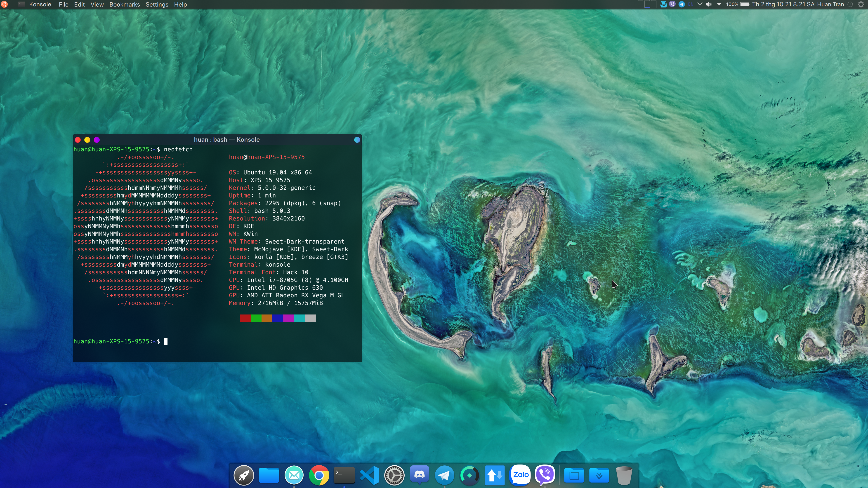Launch Discord from the dock
Viewport: 868px width, 488px height.
[x=419, y=474]
